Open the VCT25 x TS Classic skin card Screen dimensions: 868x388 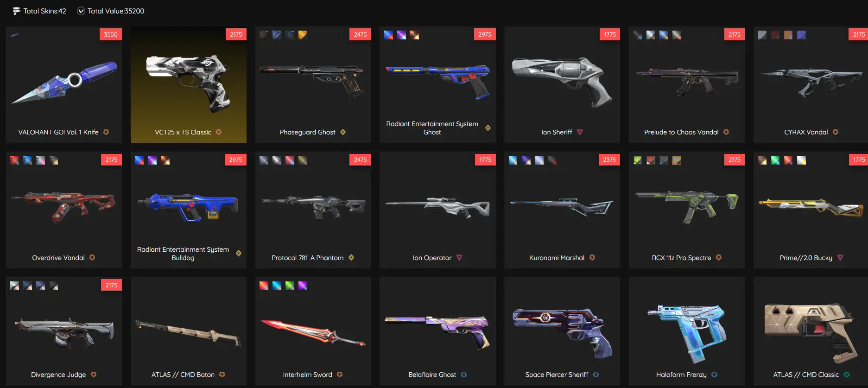tap(189, 84)
